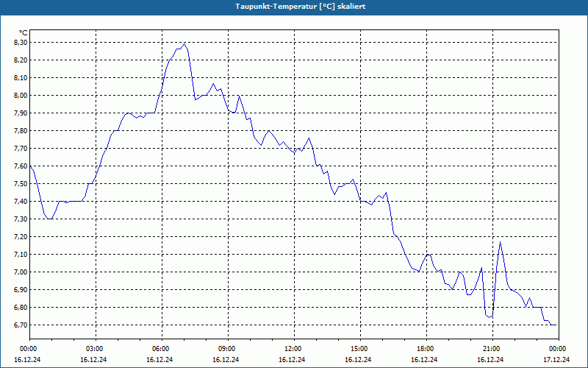588x368 pixels.
Task: Select the °C unit label above the axis
Action: click(24, 33)
